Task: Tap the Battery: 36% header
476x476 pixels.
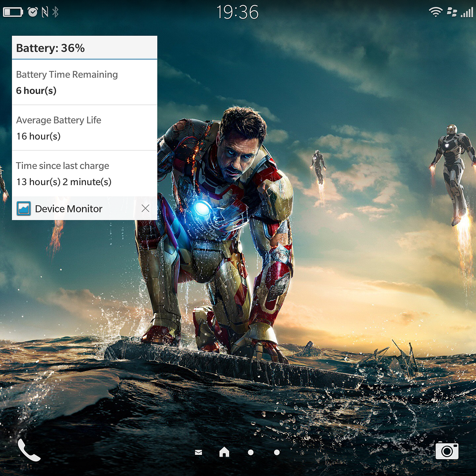Action: tap(84, 48)
